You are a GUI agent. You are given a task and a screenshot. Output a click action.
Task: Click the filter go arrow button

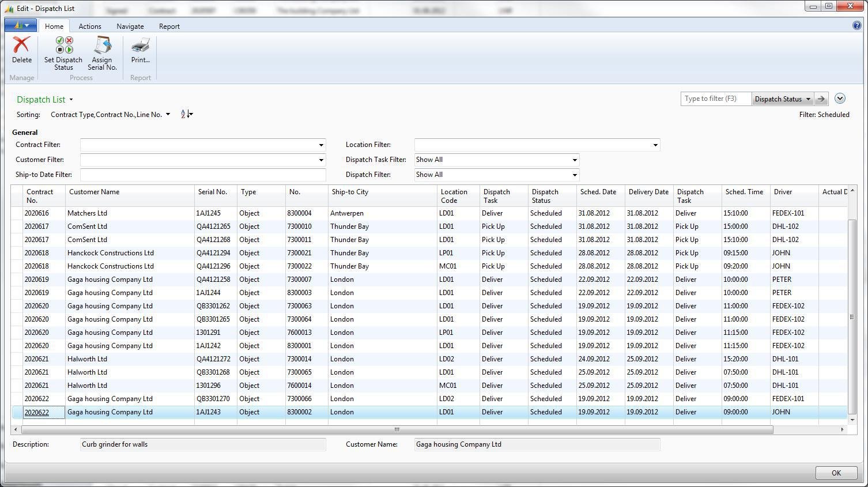[x=821, y=99]
